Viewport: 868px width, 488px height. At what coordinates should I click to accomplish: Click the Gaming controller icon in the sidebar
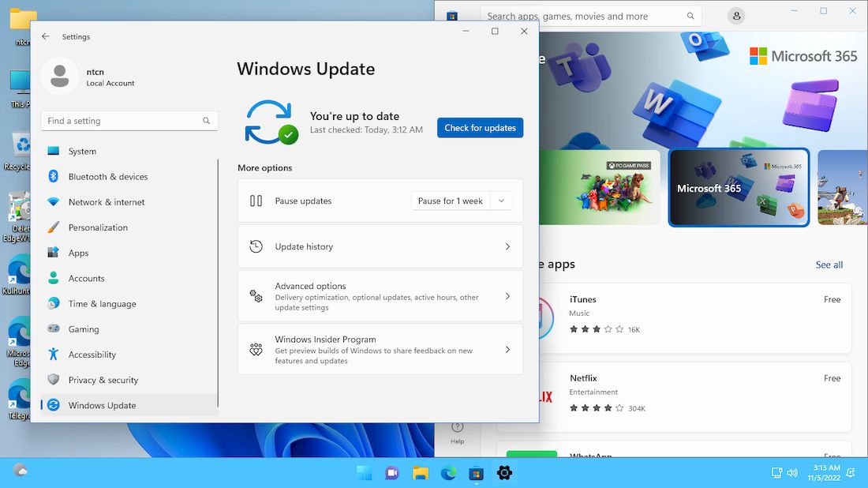[x=53, y=328]
